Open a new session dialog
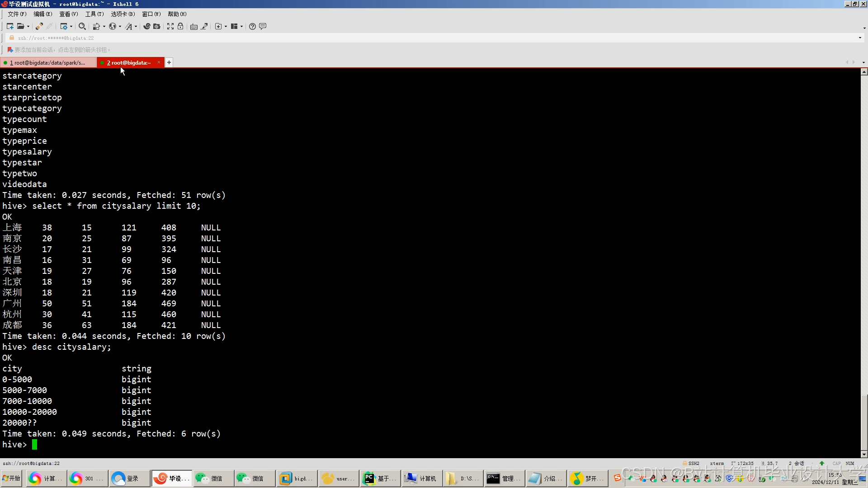This screenshot has height=488, width=868. (x=10, y=26)
